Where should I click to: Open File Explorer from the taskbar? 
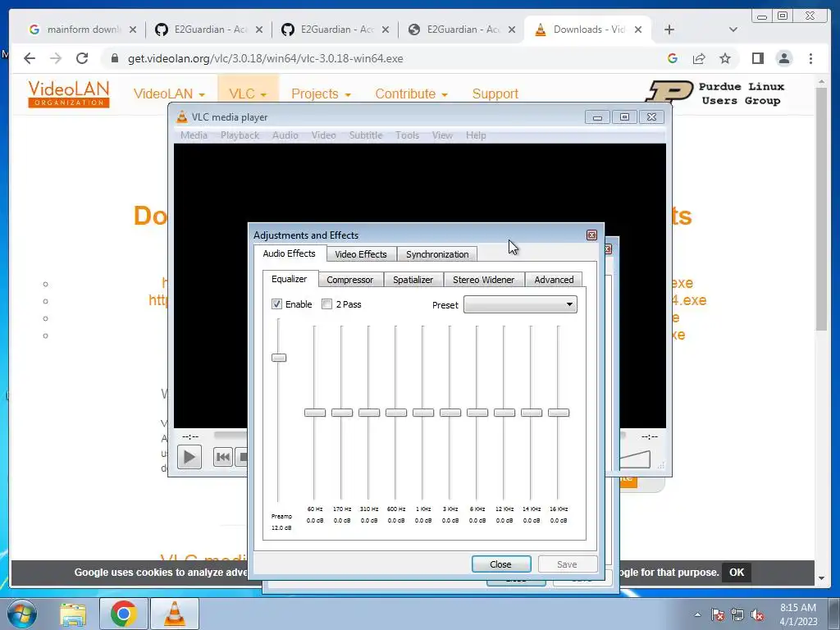pos(73,614)
